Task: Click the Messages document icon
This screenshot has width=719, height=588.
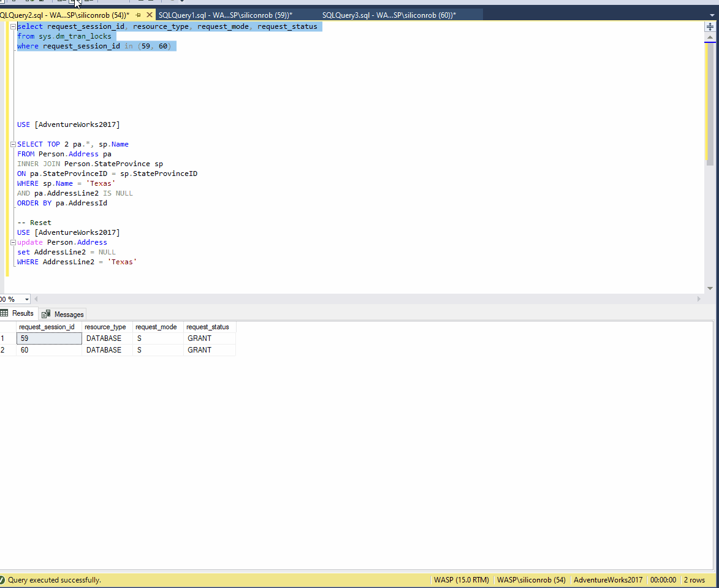Action: (x=47, y=313)
